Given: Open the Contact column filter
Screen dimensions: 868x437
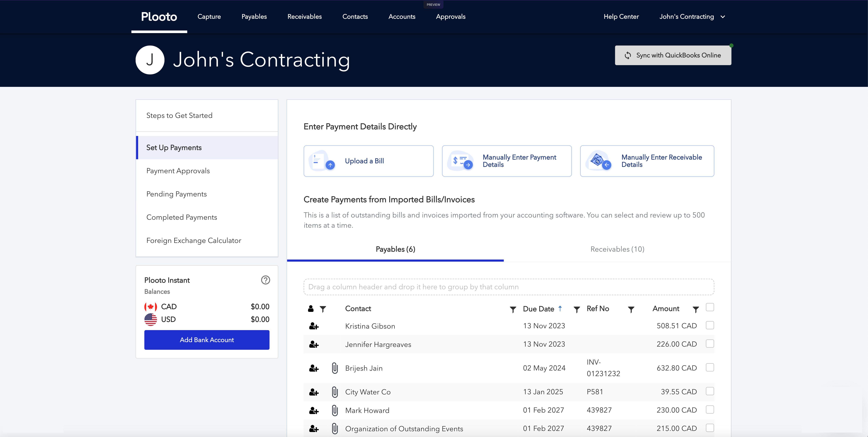Looking at the screenshot, I should [x=513, y=309].
